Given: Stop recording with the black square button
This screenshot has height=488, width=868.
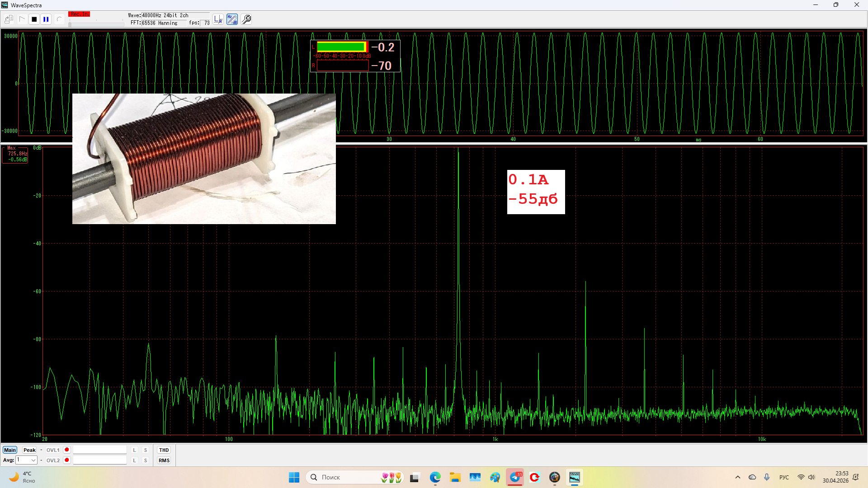Looking at the screenshot, I should 34,19.
